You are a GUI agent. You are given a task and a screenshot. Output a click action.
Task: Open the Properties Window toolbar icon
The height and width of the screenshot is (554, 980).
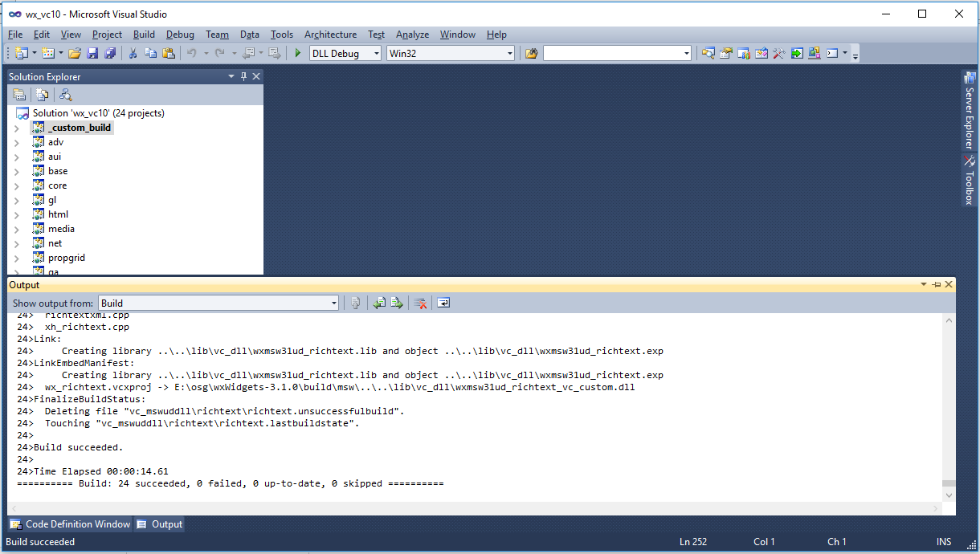point(725,53)
